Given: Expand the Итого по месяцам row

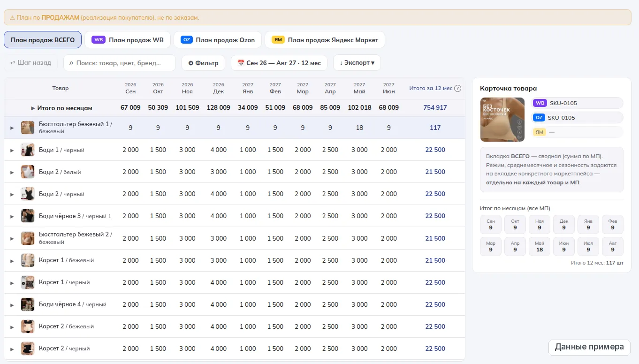Looking at the screenshot, I should click(x=33, y=108).
